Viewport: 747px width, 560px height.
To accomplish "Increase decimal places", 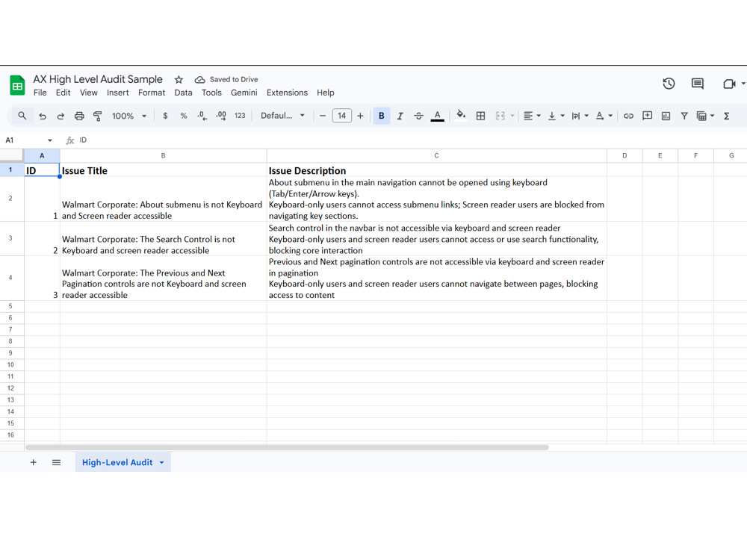I will pyautogui.click(x=221, y=116).
